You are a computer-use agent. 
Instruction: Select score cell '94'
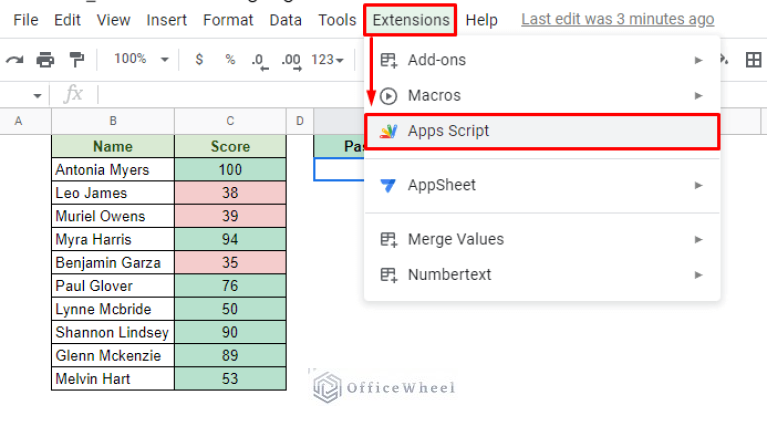tap(230, 239)
